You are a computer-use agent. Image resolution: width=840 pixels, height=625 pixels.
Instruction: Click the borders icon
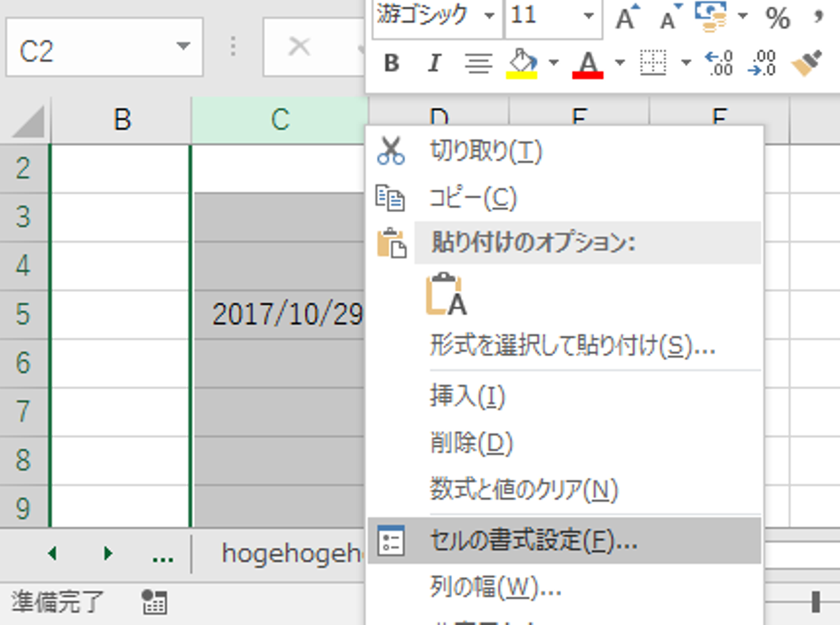tap(653, 63)
